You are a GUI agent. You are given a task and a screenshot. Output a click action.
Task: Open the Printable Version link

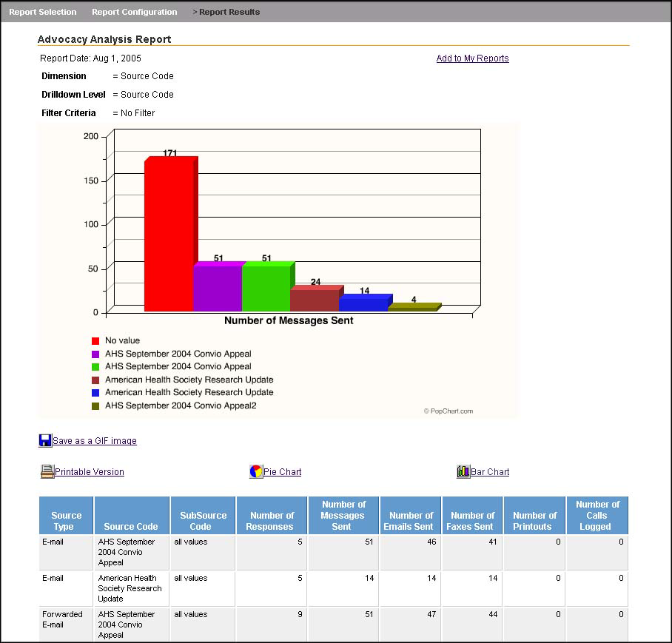[90, 472]
